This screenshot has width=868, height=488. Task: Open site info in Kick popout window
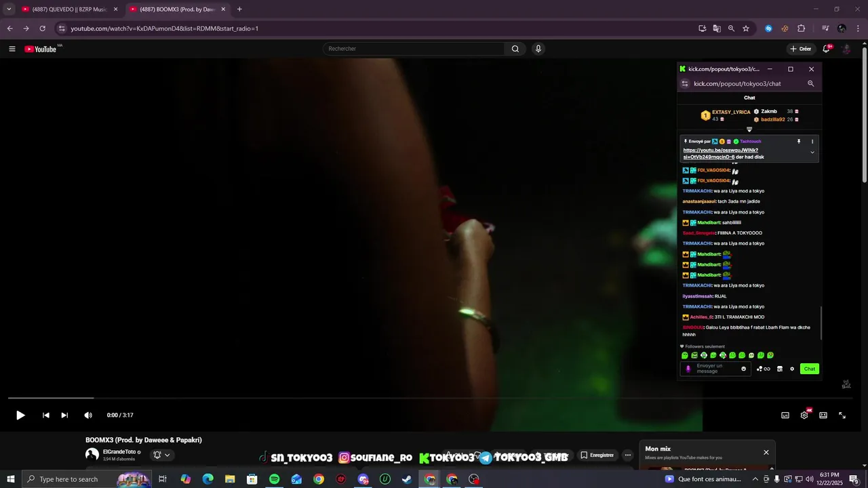click(x=685, y=83)
